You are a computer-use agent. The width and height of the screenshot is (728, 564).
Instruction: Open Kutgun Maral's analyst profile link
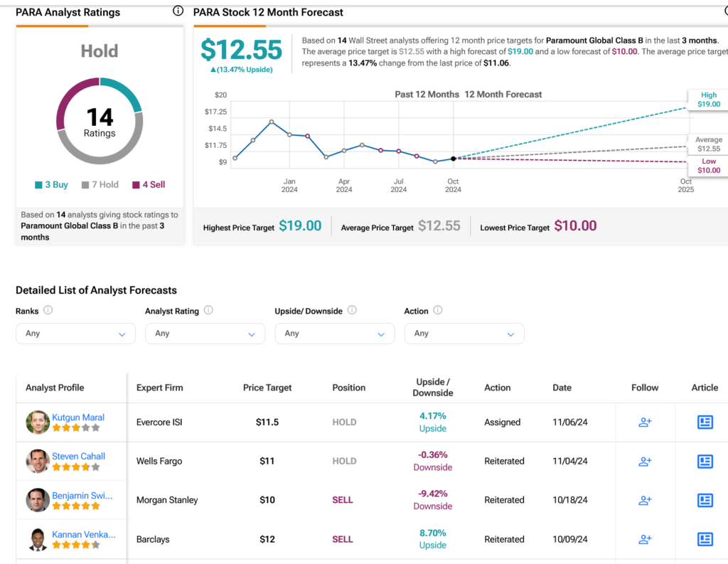point(78,417)
